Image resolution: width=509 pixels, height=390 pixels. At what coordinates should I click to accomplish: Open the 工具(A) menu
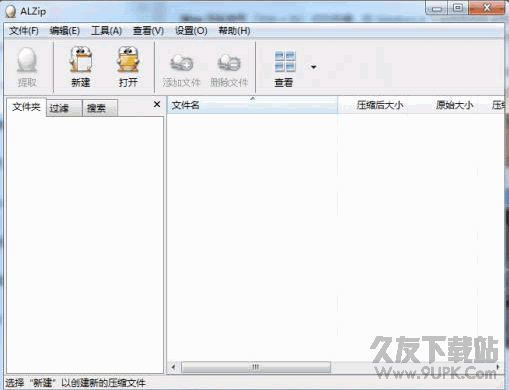pyautogui.click(x=106, y=31)
